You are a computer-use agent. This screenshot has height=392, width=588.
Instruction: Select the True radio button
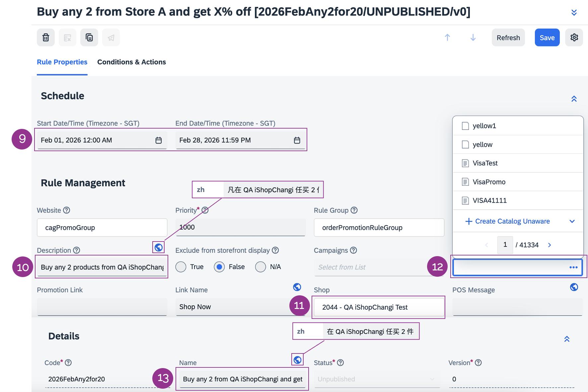pos(181,267)
